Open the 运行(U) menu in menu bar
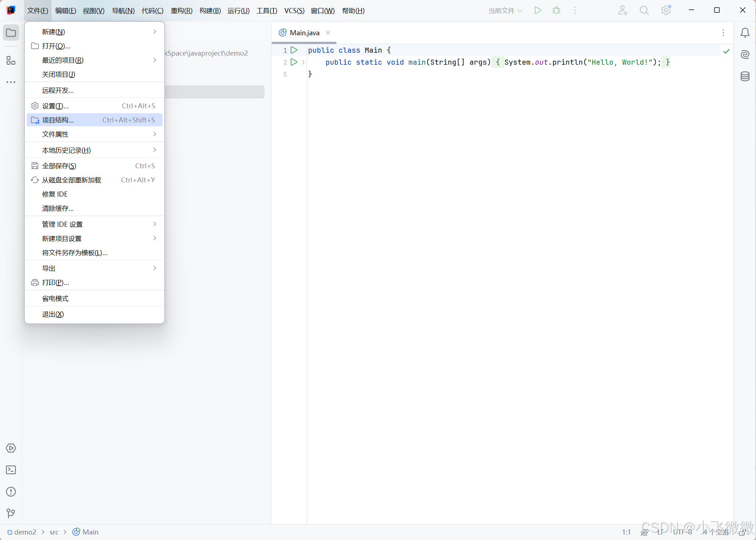Viewport: 756px width, 540px height. pyautogui.click(x=239, y=11)
